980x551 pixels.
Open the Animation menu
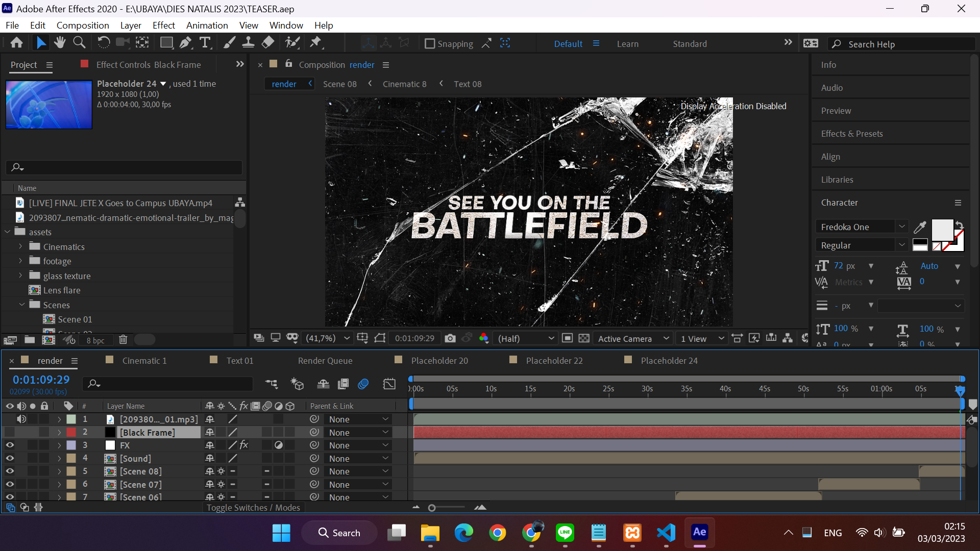(207, 25)
